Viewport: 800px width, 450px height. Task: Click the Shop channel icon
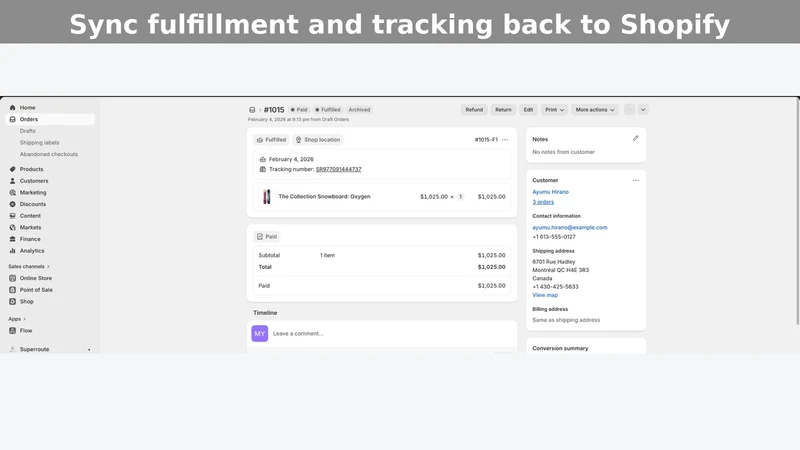pos(13,302)
